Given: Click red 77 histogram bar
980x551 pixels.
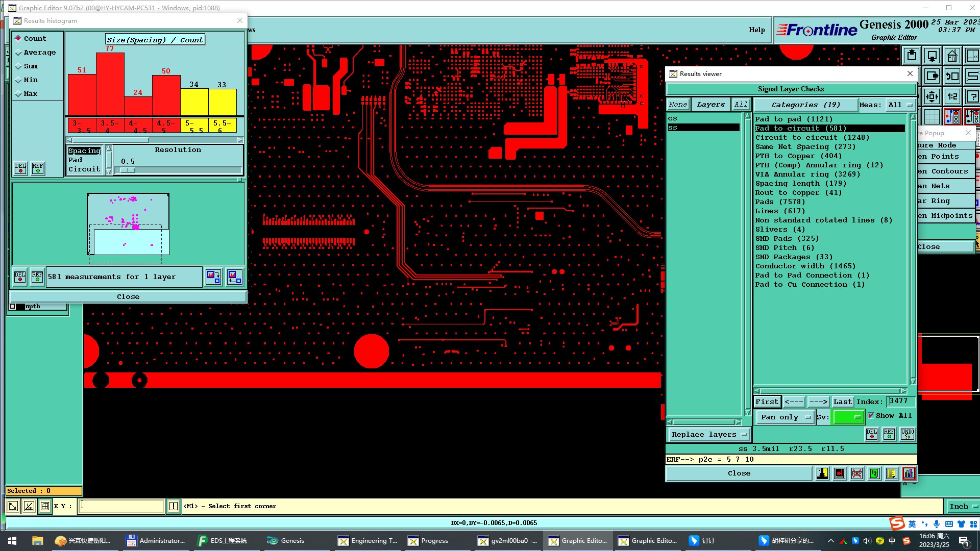Looking at the screenshot, I should coord(110,84).
